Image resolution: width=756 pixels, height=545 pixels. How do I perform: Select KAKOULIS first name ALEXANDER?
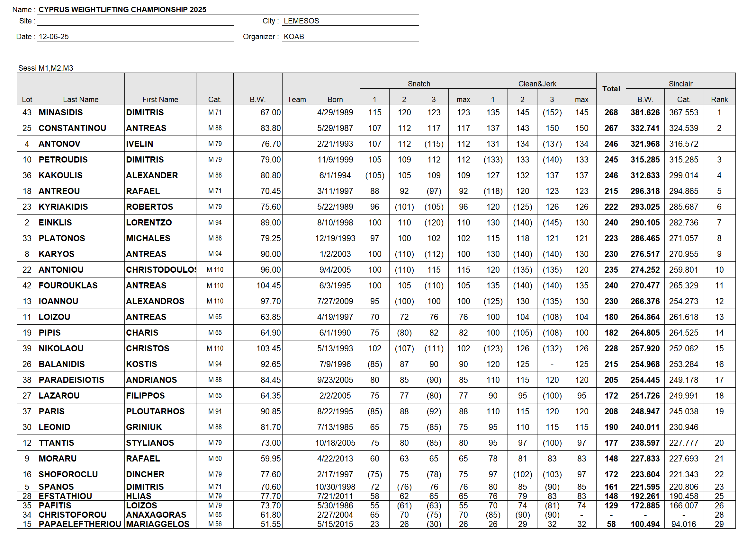point(152,175)
